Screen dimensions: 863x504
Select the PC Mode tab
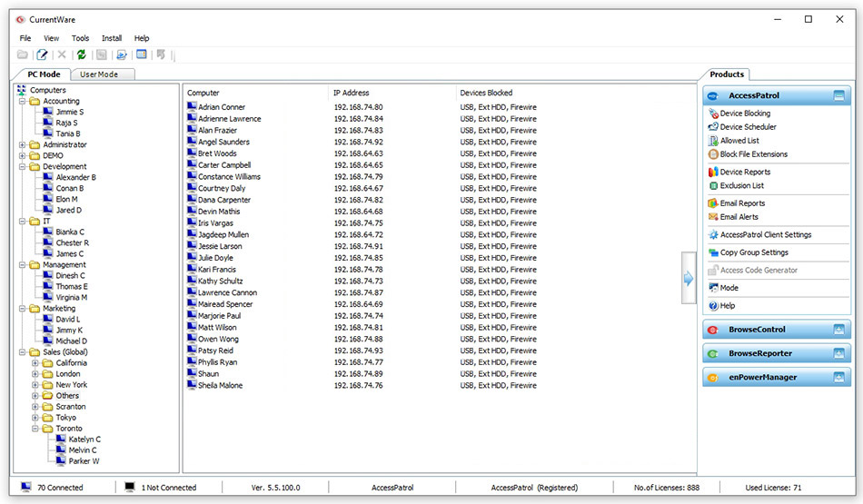43,74
